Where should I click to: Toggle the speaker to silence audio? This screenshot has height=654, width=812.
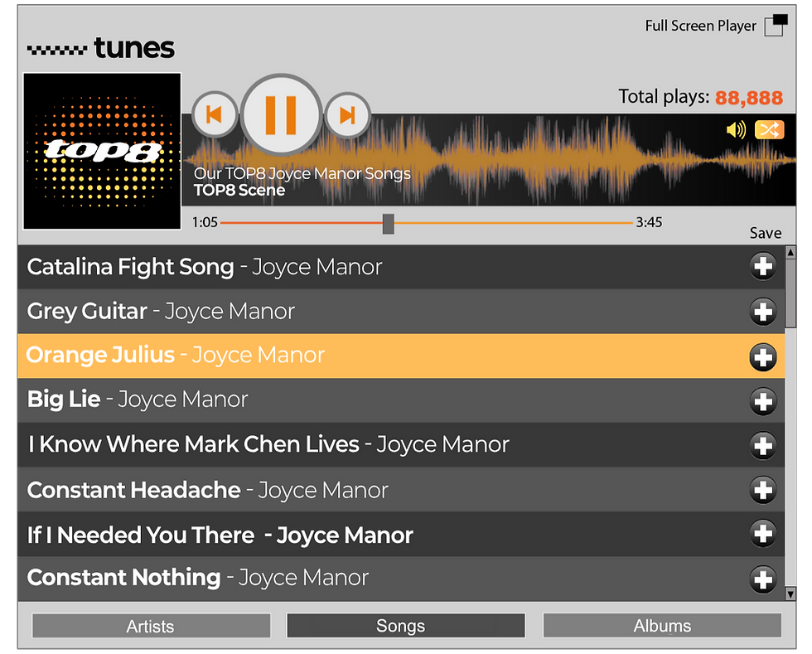[x=736, y=130]
